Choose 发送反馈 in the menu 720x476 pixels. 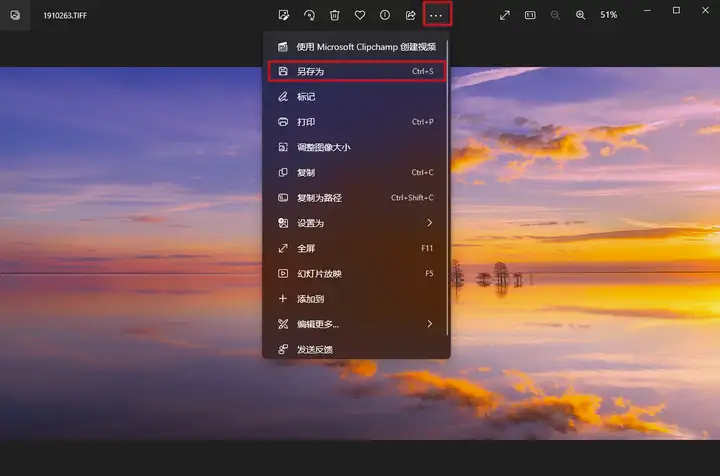356,348
